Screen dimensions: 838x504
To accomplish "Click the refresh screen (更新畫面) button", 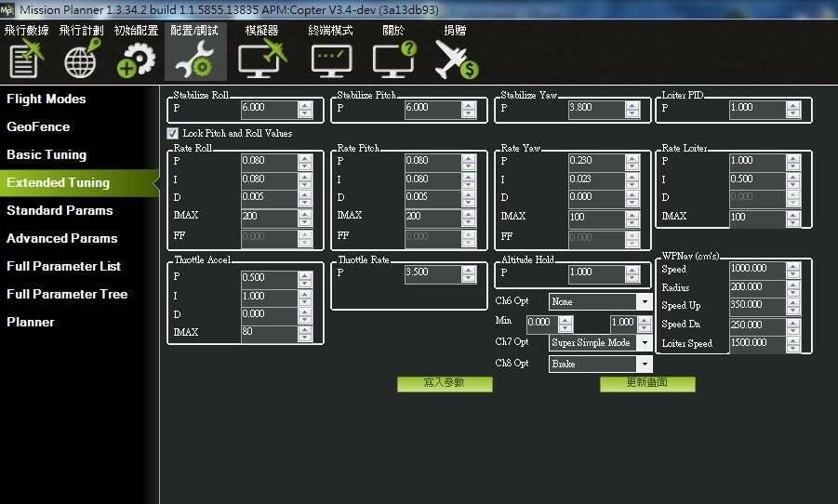I will pyautogui.click(x=647, y=383).
